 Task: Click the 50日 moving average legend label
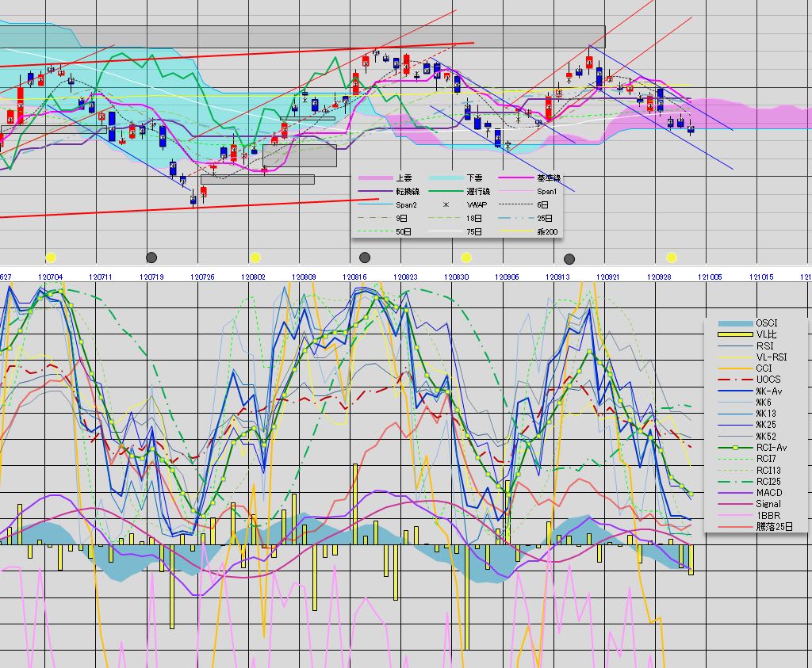coord(404,232)
